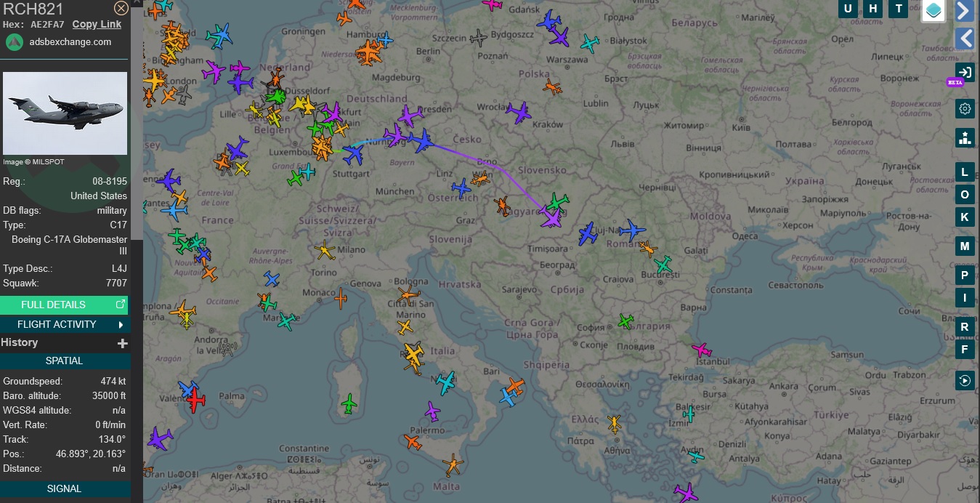Image resolution: width=980 pixels, height=503 pixels.
Task: Select the cyan aircraft north of Warszawa
Action: click(590, 44)
